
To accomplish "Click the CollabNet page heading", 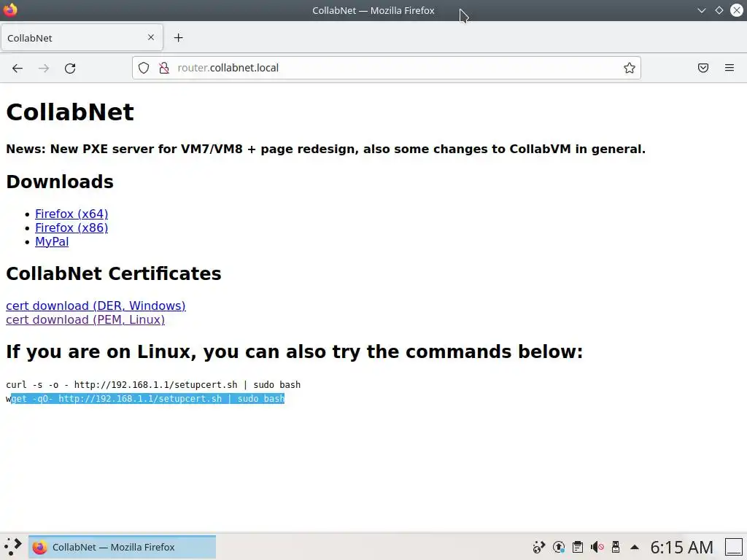I will point(70,112).
